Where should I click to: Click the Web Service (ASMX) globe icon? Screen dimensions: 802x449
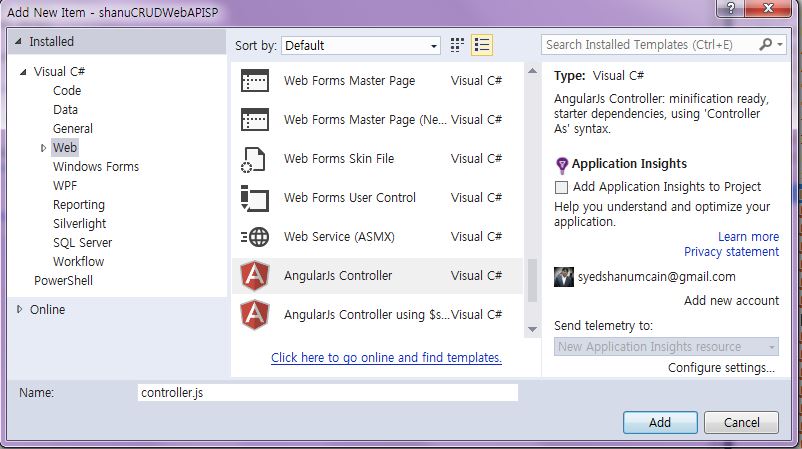click(x=255, y=237)
